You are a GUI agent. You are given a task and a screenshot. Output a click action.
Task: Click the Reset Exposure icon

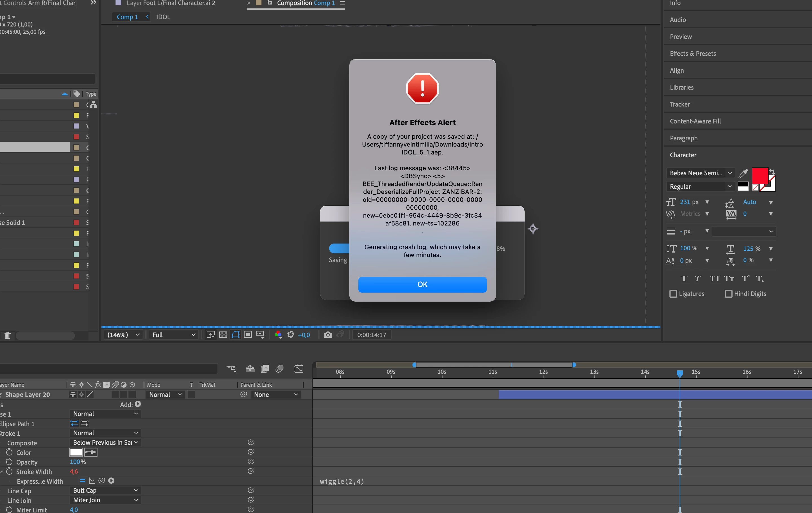coord(290,335)
